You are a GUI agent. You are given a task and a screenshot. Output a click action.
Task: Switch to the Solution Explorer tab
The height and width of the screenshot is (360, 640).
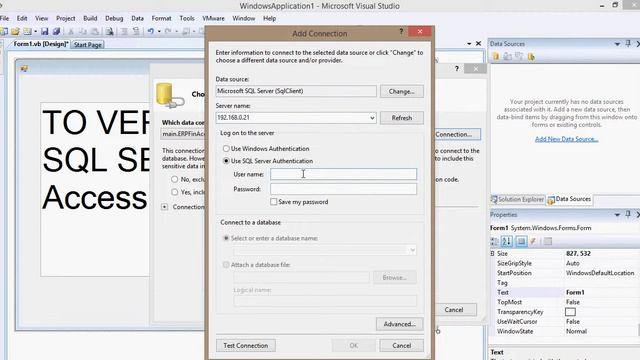point(518,199)
